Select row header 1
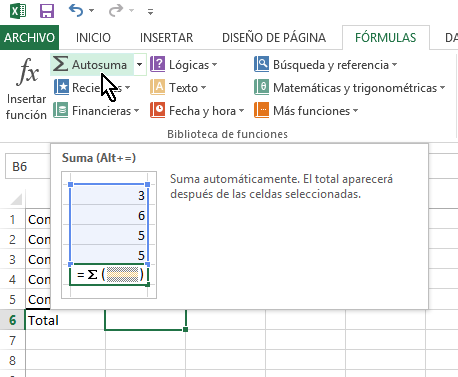 pyautogui.click(x=13, y=220)
